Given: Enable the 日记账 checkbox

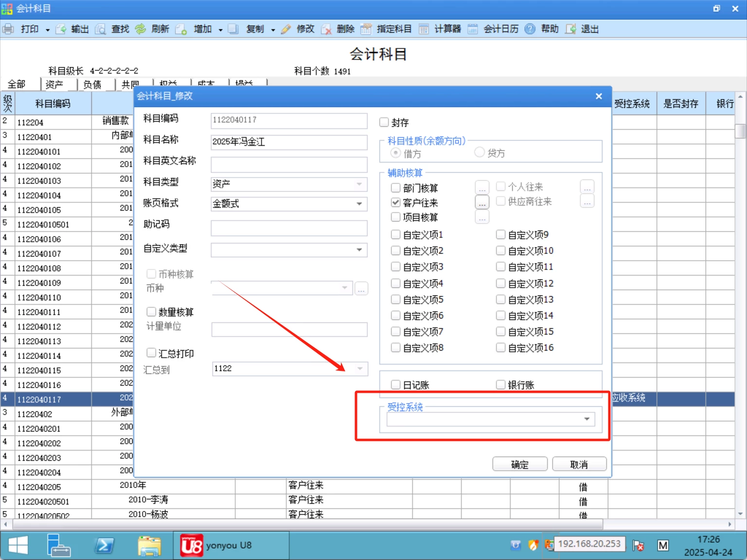Looking at the screenshot, I should [x=396, y=385].
